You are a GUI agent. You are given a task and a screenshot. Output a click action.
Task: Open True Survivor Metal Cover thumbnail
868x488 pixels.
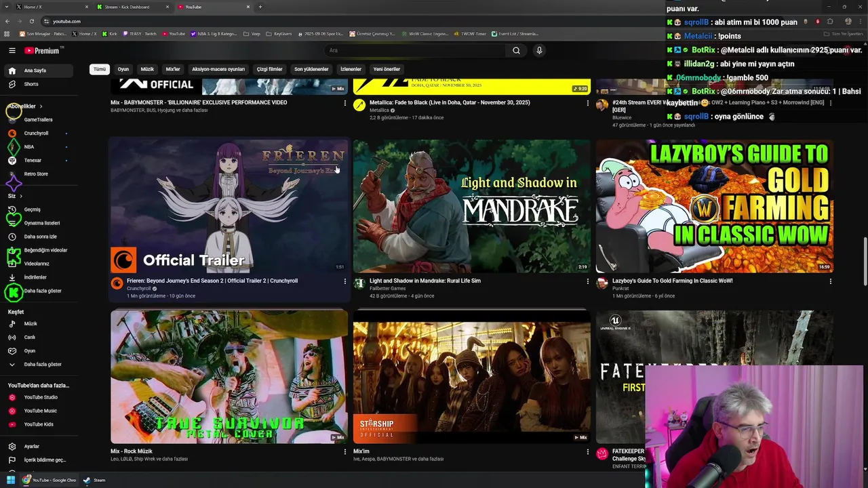[x=229, y=378]
